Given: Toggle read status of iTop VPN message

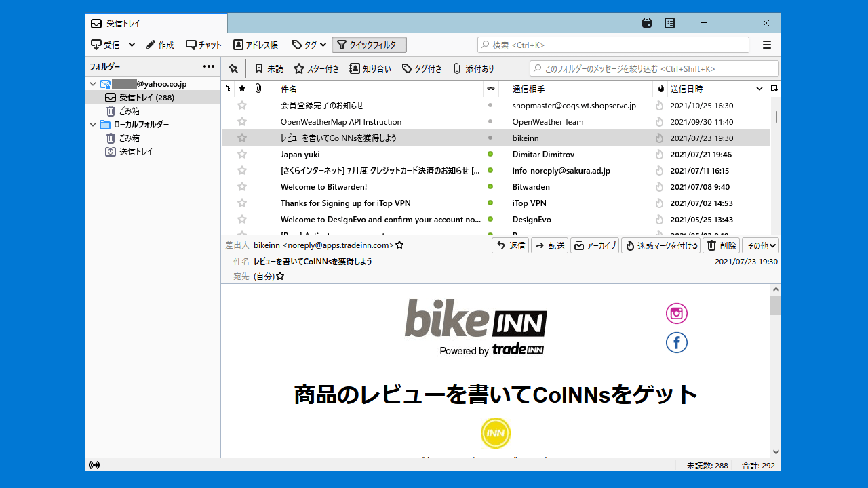Looking at the screenshot, I should [x=490, y=203].
